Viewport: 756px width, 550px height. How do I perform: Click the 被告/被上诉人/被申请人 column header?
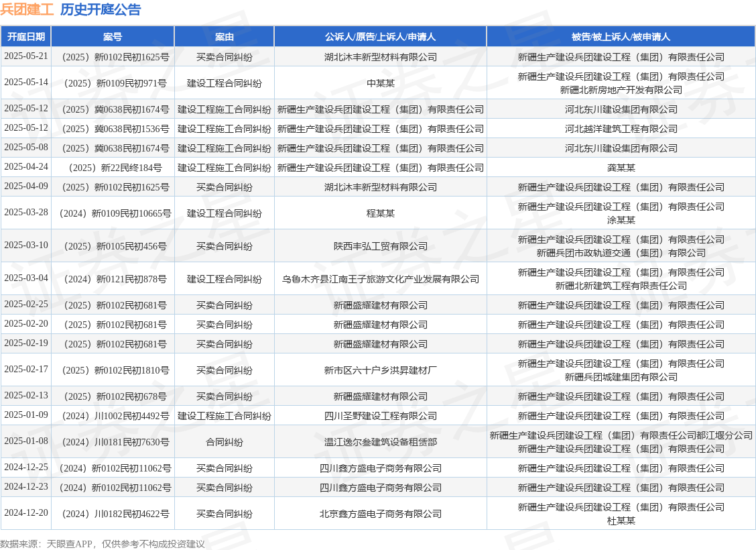point(621,37)
